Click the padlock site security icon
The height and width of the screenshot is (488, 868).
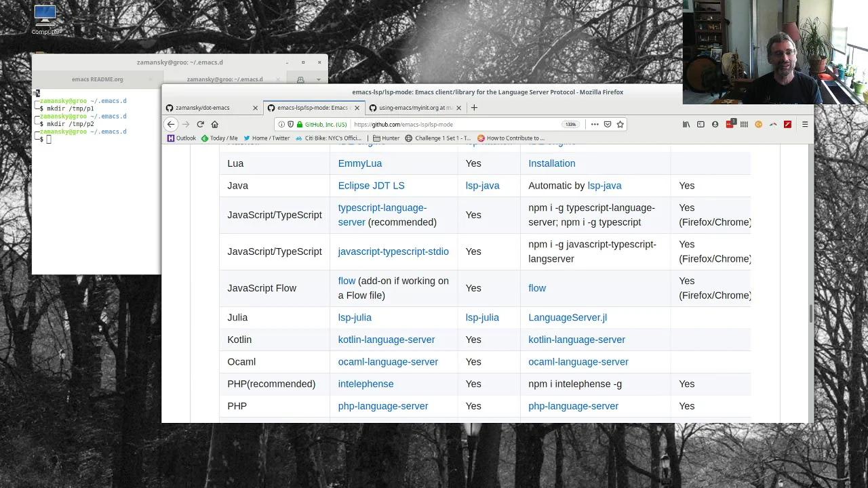pos(299,124)
